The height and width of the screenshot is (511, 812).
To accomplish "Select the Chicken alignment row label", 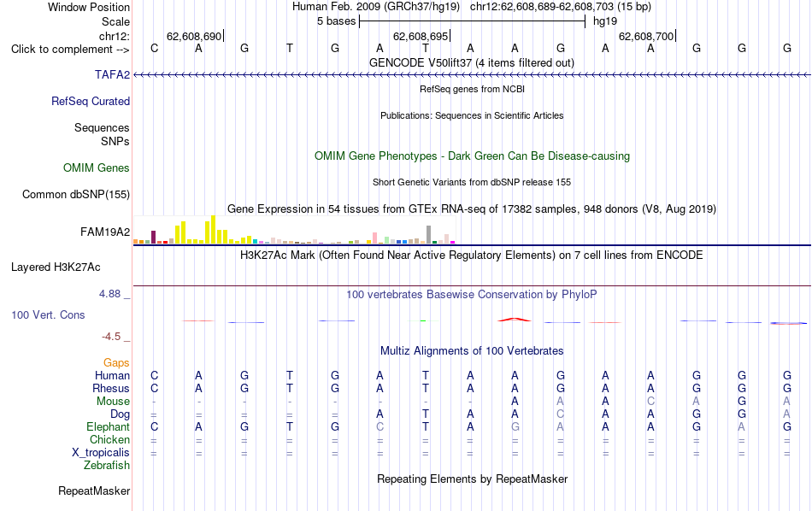I will pyautogui.click(x=109, y=439).
